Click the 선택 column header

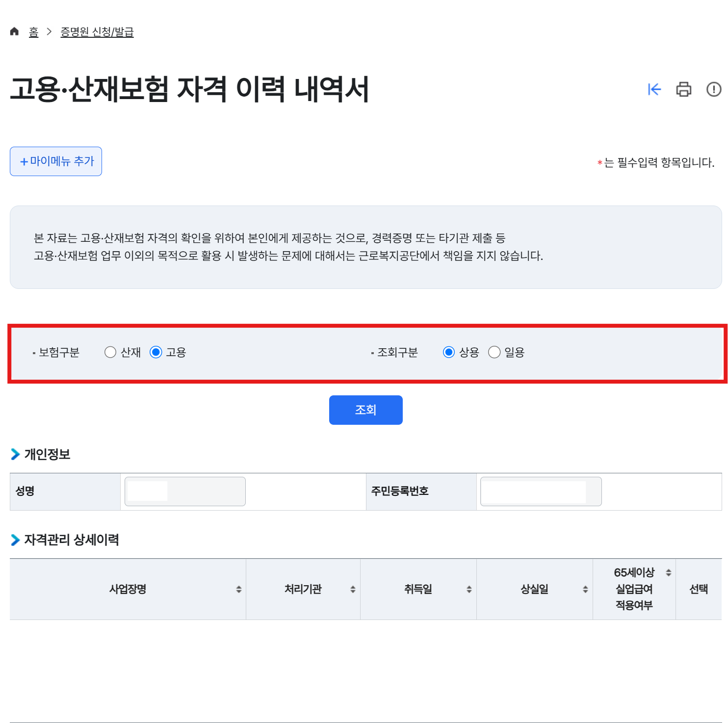click(699, 589)
